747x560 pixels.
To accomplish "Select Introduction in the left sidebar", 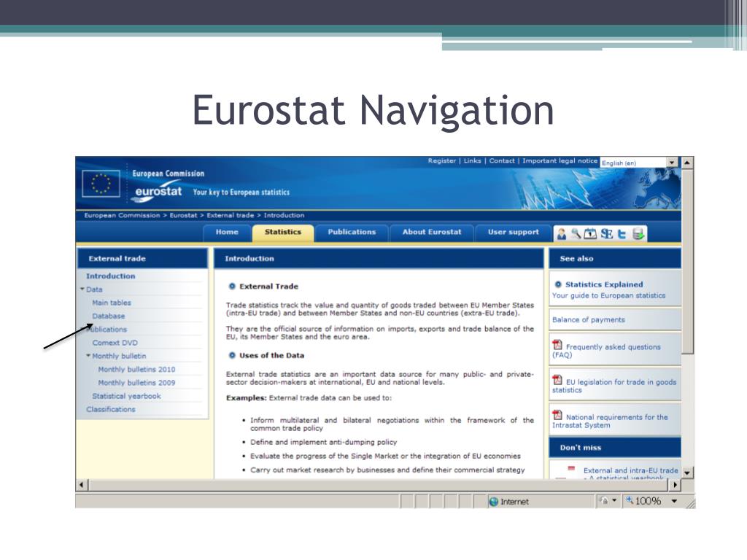I will click(x=111, y=276).
